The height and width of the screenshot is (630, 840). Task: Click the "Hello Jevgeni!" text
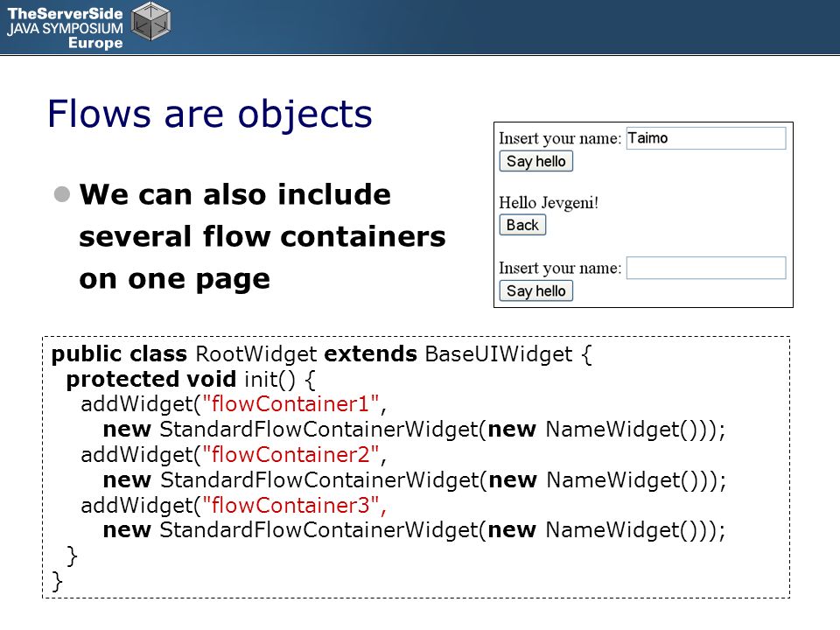(x=549, y=203)
